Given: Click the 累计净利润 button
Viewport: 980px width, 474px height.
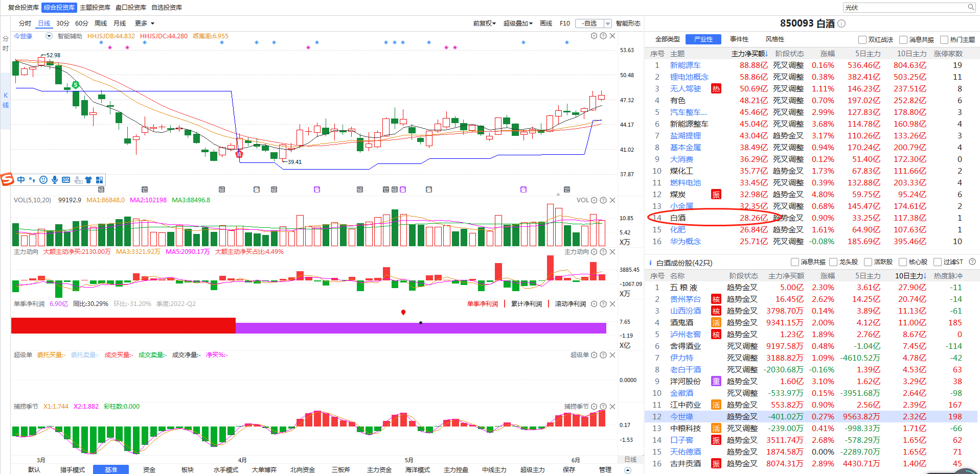Looking at the screenshot, I should (x=527, y=304).
